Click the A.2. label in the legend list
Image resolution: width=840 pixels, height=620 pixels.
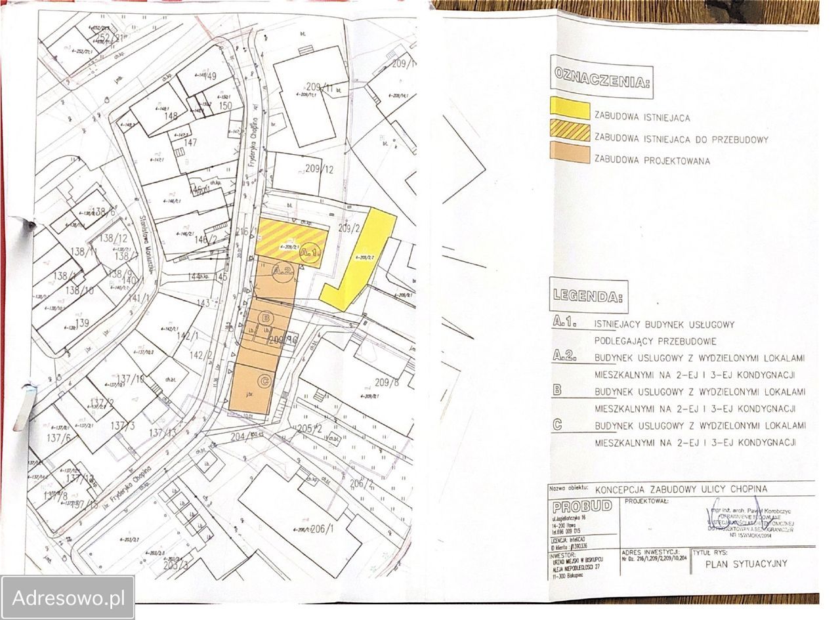pos(565,356)
